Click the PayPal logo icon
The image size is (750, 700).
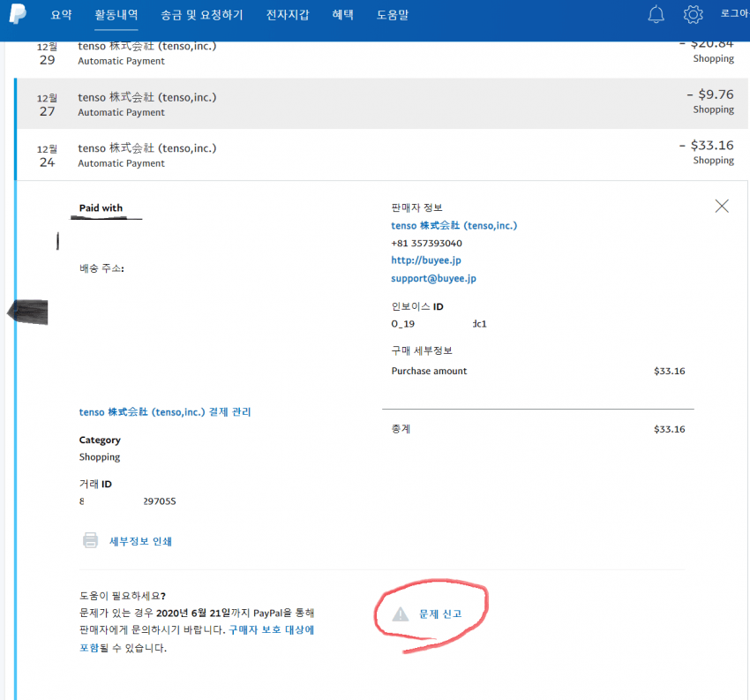pyautogui.click(x=18, y=13)
